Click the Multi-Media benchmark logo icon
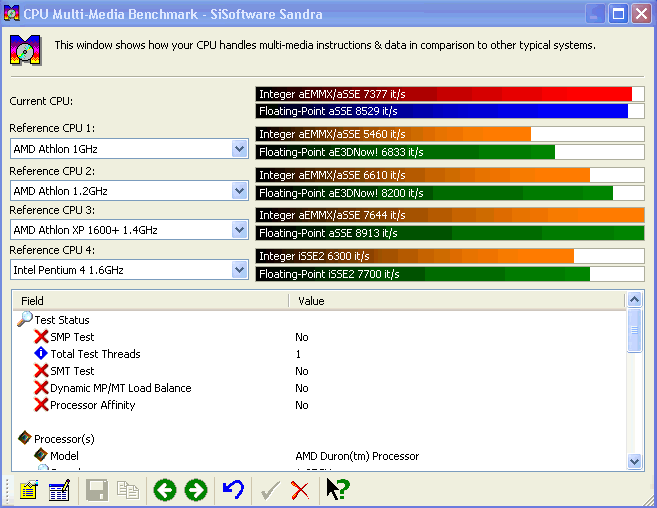 [26, 50]
